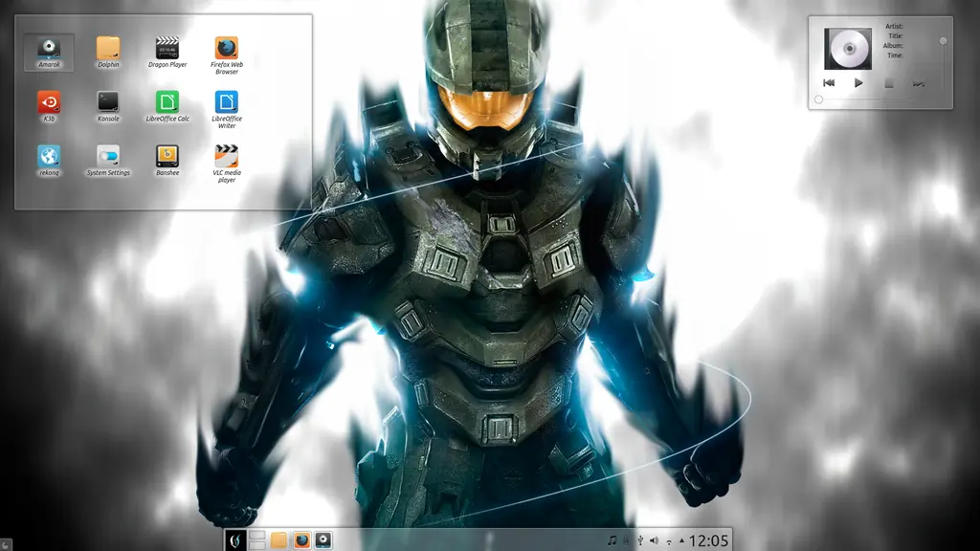Open the application launcher in the panel

(235, 540)
